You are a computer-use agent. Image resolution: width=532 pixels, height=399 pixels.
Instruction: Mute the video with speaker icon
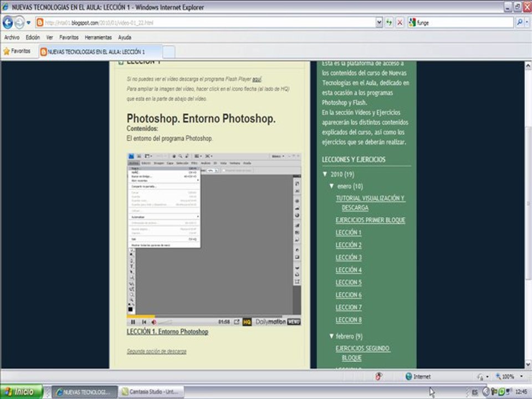pos(154,322)
